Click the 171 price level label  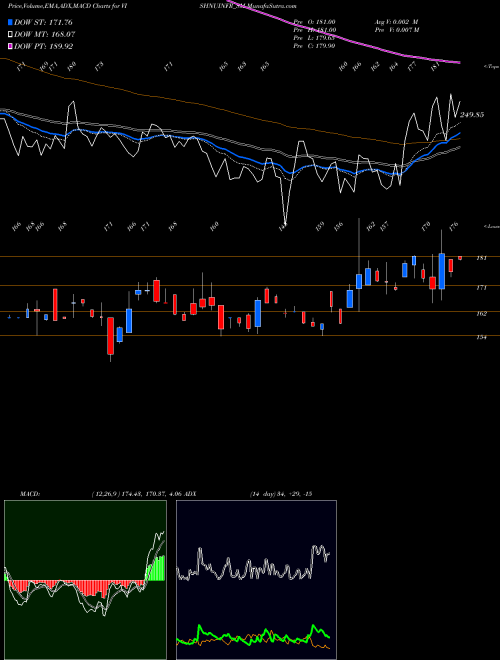coord(481,287)
